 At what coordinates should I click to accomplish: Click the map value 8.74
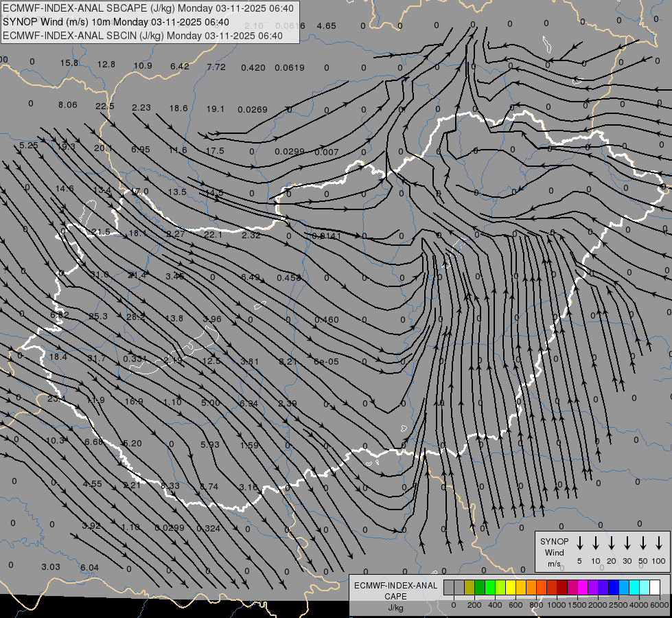pos(209,486)
